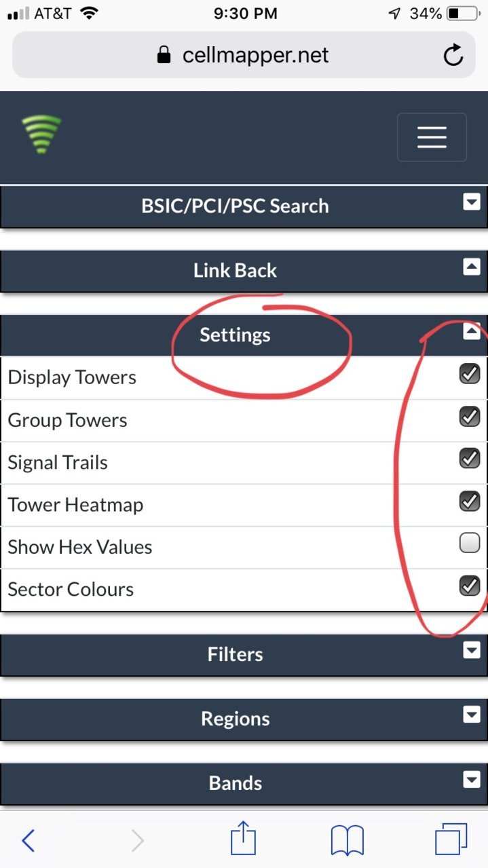Expand the BSIC/PCI/PSC Search arrow
Image resolution: width=488 pixels, height=868 pixels.
point(472,202)
